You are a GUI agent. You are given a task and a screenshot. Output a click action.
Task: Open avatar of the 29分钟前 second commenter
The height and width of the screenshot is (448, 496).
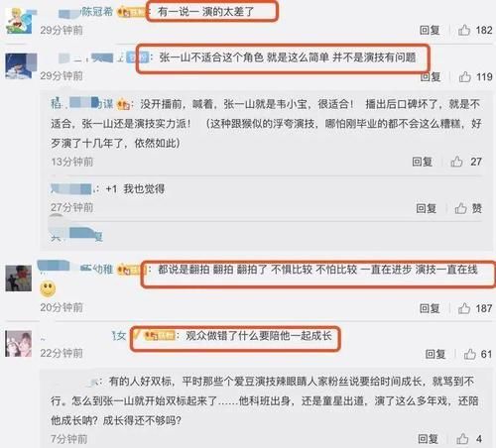pos(19,66)
